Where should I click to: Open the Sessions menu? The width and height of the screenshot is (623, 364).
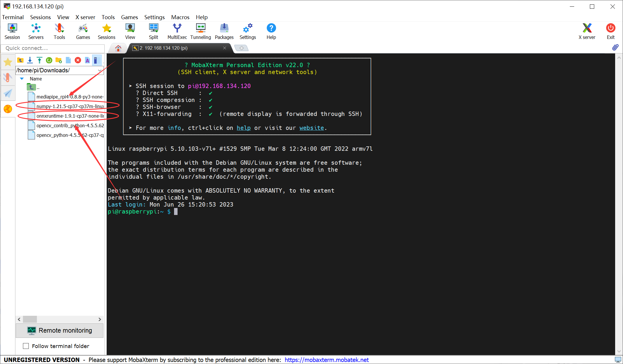tap(40, 17)
